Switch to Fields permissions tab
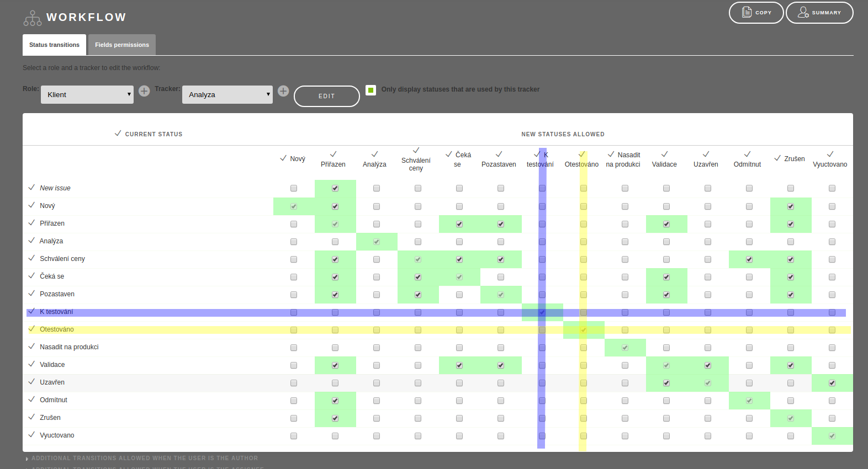868x469 pixels. (x=122, y=45)
